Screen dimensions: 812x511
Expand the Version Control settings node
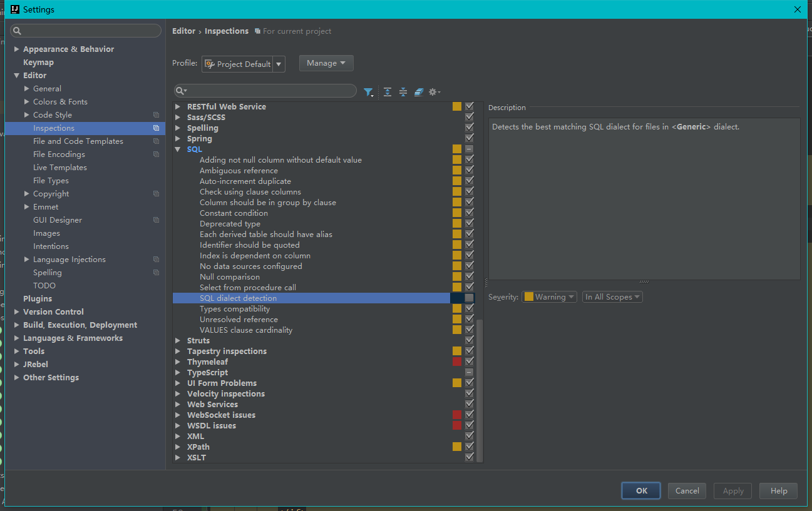click(16, 312)
